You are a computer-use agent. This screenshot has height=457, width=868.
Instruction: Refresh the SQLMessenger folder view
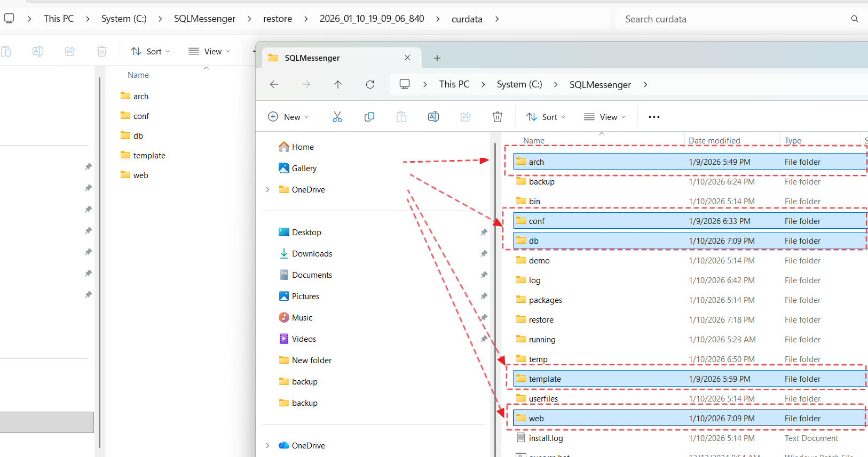coord(370,84)
